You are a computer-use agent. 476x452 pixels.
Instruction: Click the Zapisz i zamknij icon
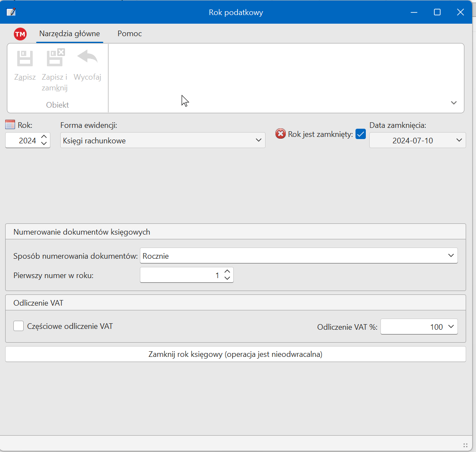(55, 58)
